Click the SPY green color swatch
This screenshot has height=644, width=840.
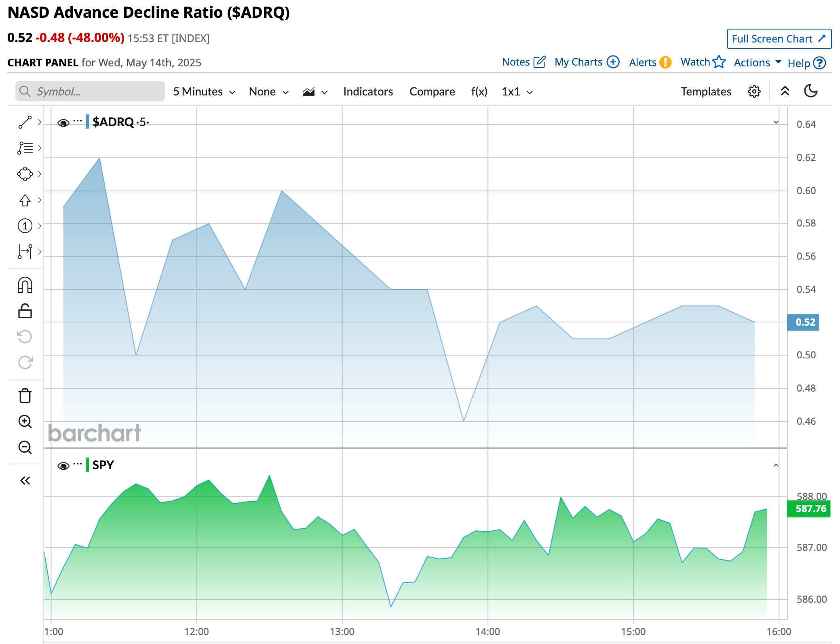[87, 465]
